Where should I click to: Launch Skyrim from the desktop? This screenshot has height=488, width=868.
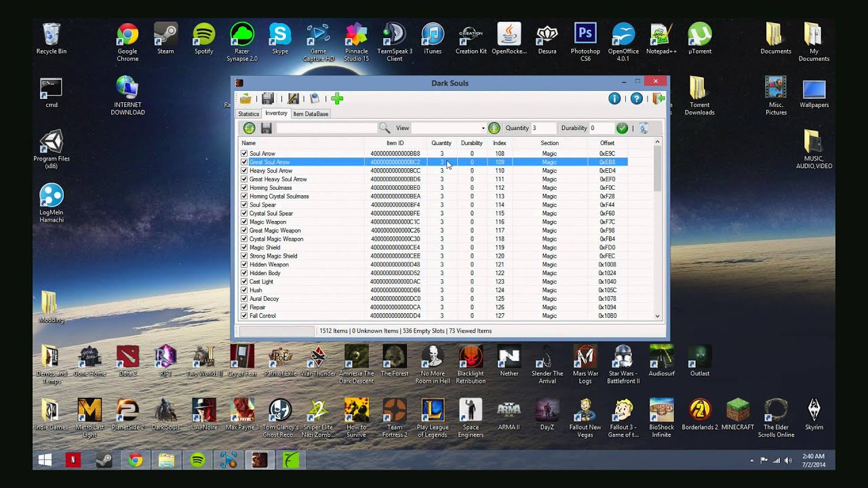click(814, 415)
